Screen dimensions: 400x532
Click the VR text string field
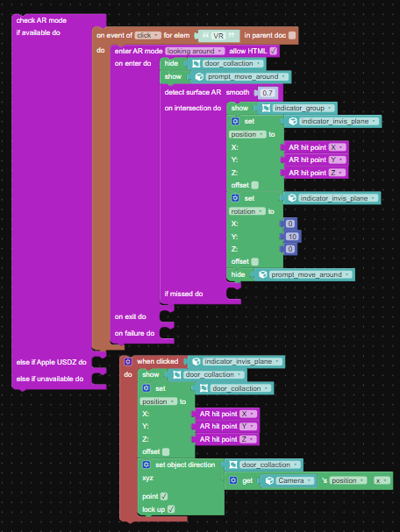218,36
